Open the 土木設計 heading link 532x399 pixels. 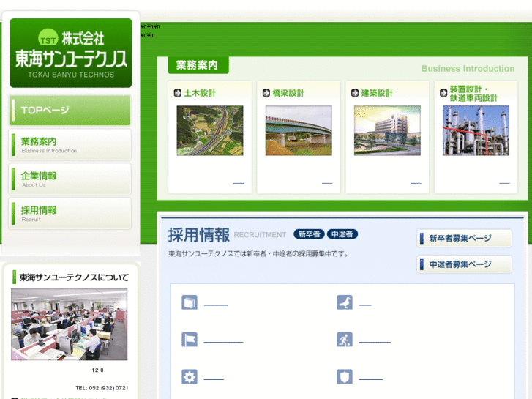coord(200,93)
